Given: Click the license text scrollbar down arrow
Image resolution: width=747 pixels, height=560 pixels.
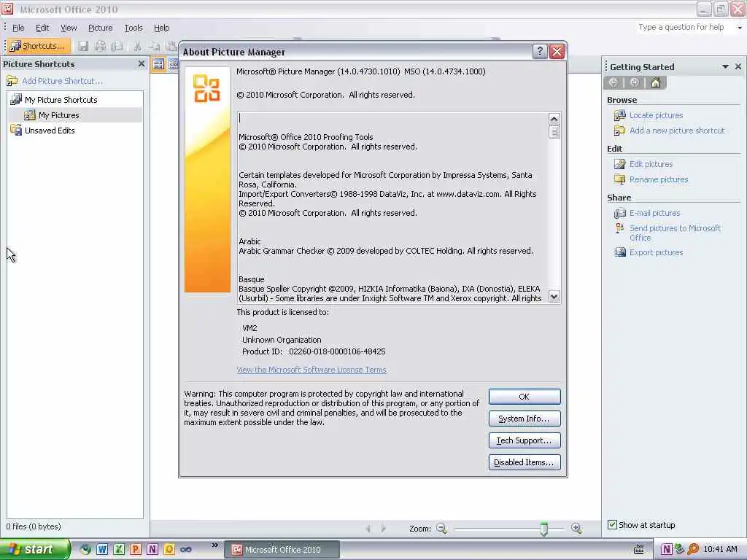Looking at the screenshot, I should (x=554, y=297).
